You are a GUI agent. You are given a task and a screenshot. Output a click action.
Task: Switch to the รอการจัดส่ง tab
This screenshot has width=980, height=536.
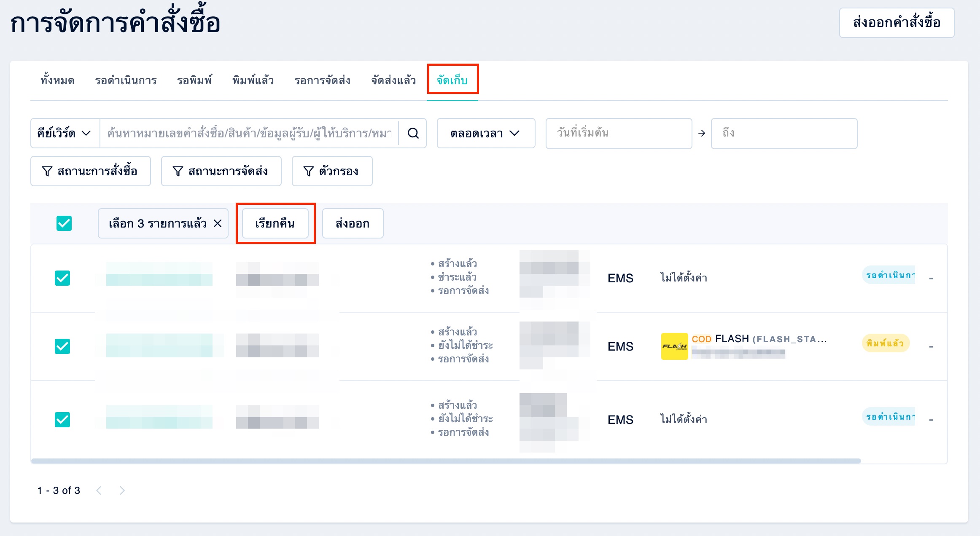323,80
